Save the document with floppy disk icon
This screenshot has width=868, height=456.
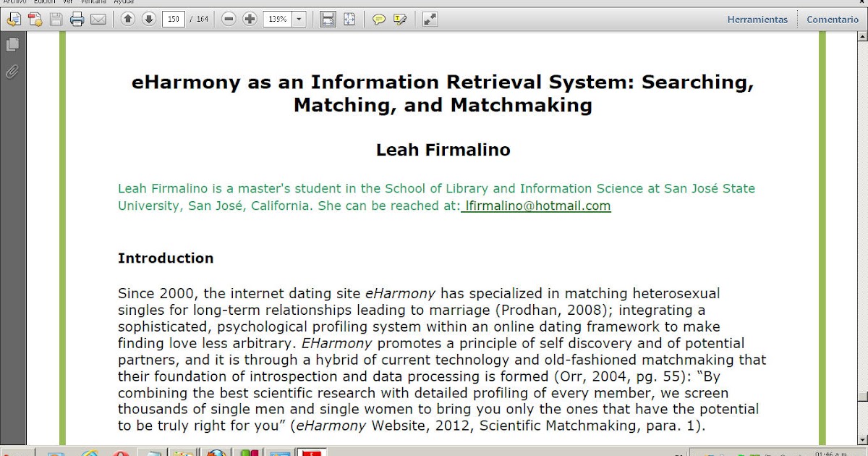click(56, 20)
